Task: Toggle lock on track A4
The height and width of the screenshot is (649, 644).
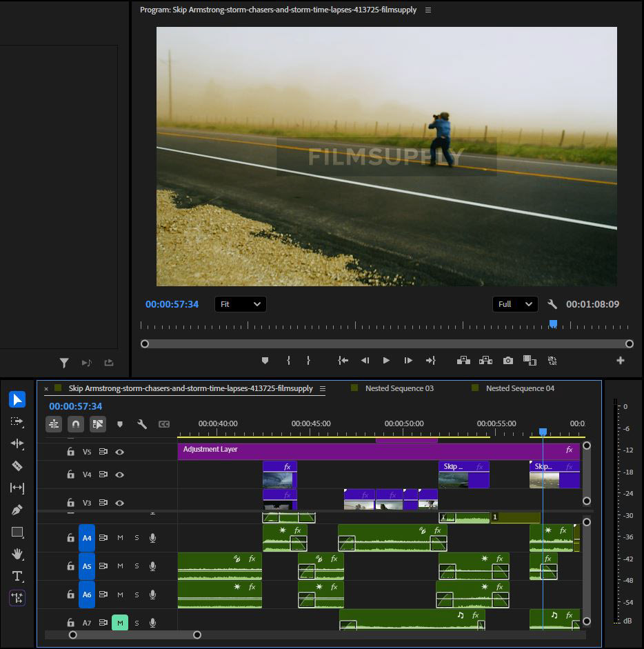Action: [x=71, y=538]
